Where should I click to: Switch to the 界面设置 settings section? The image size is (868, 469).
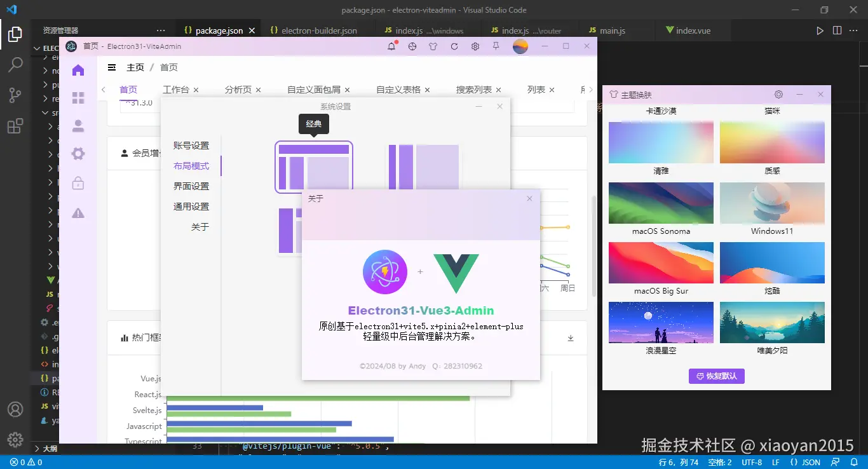pyautogui.click(x=192, y=186)
